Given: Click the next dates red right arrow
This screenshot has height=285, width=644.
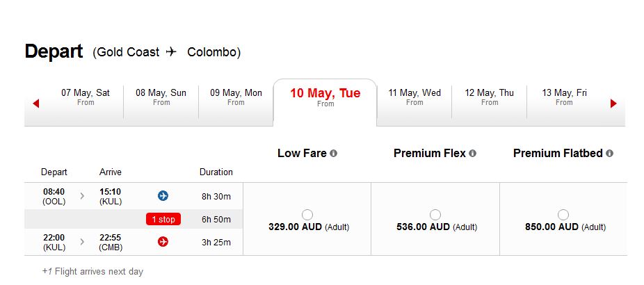Looking at the screenshot, I should click(x=613, y=104).
